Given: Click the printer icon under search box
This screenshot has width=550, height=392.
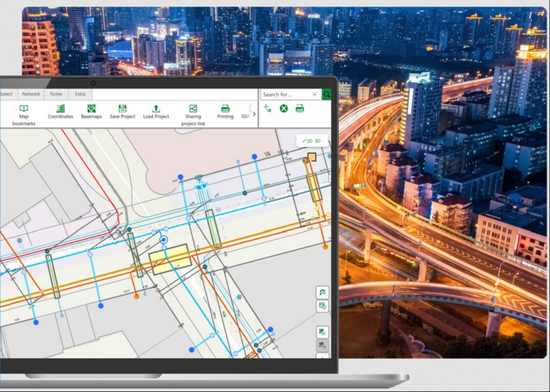Looking at the screenshot, I should pos(300,108).
